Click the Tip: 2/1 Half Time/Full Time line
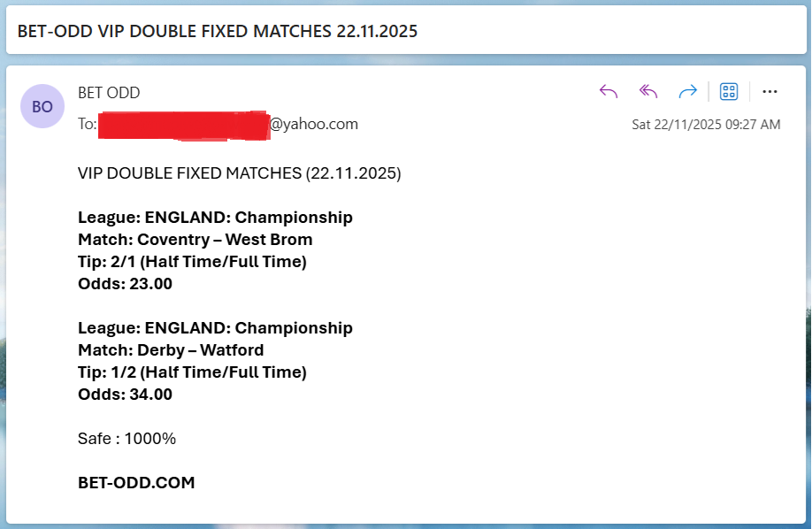812x529 pixels. [x=192, y=262]
